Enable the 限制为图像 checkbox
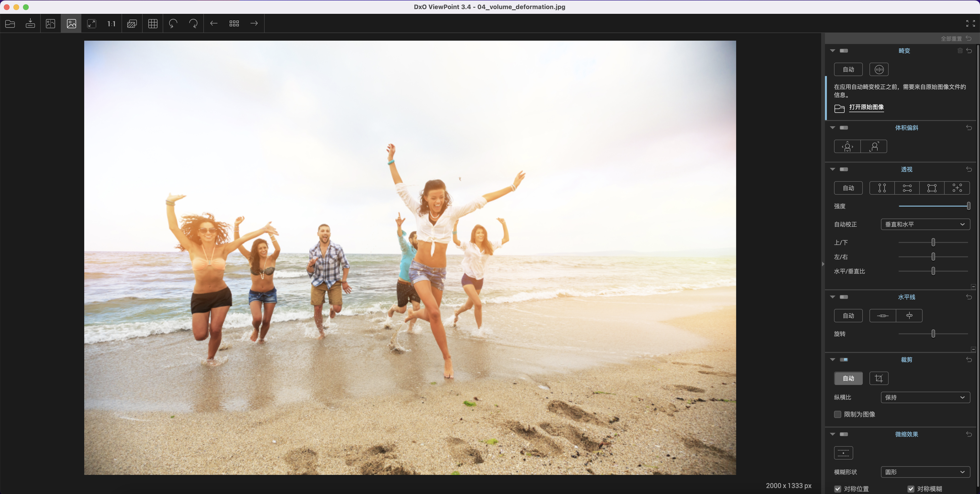 pyautogui.click(x=837, y=414)
